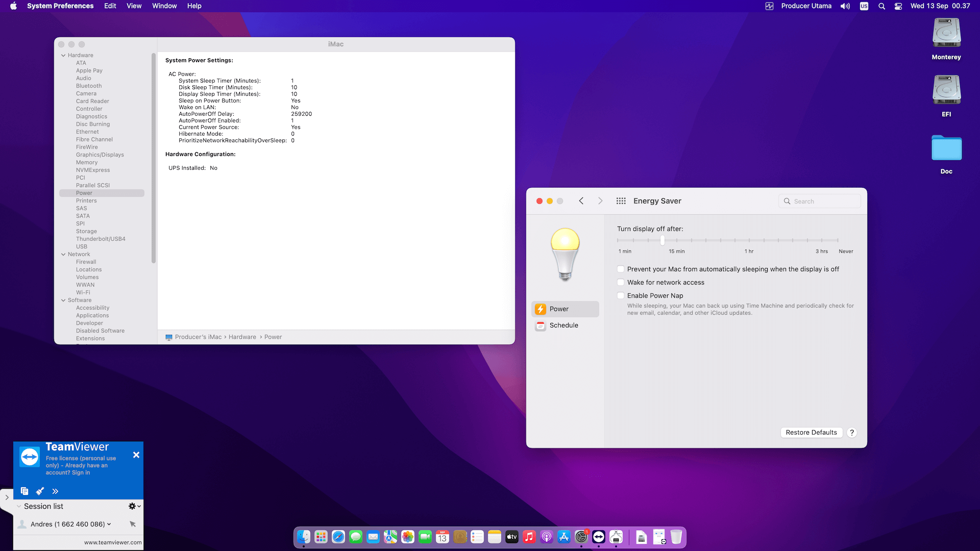Open Energy Saver help question mark
This screenshot has height=551, width=980.
(852, 433)
